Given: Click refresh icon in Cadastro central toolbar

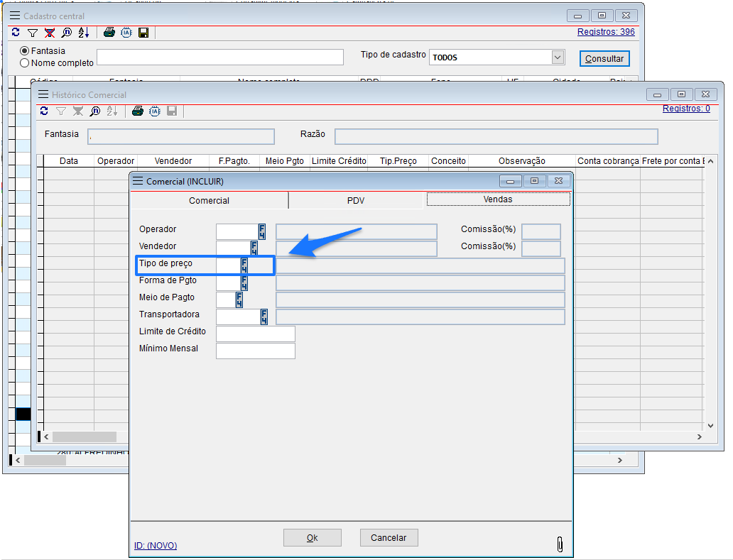Looking at the screenshot, I should (16, 33).
